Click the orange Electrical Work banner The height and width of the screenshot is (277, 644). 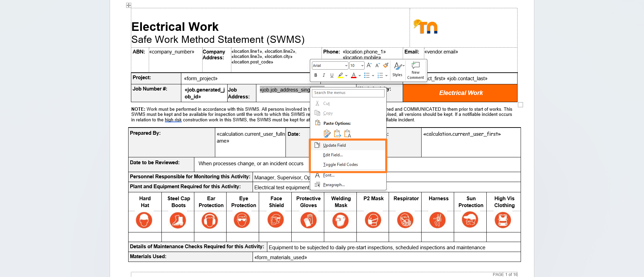click(460, 93)
